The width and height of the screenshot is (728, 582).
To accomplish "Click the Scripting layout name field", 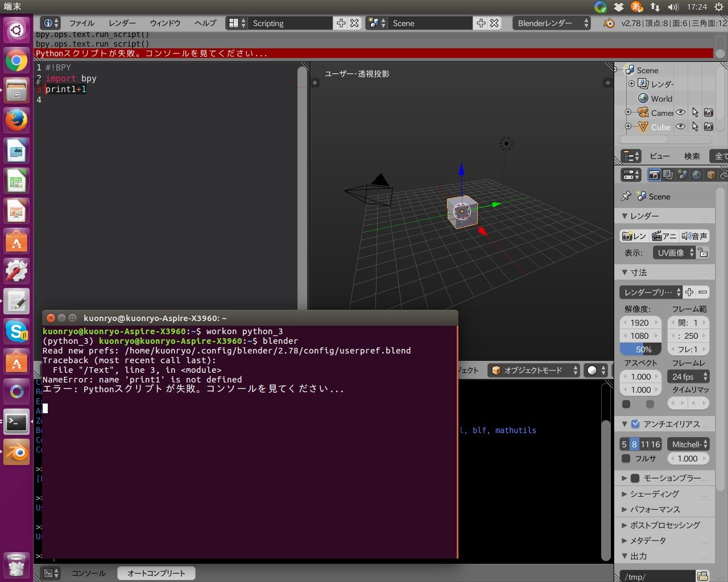I will [x=290, y=23].
